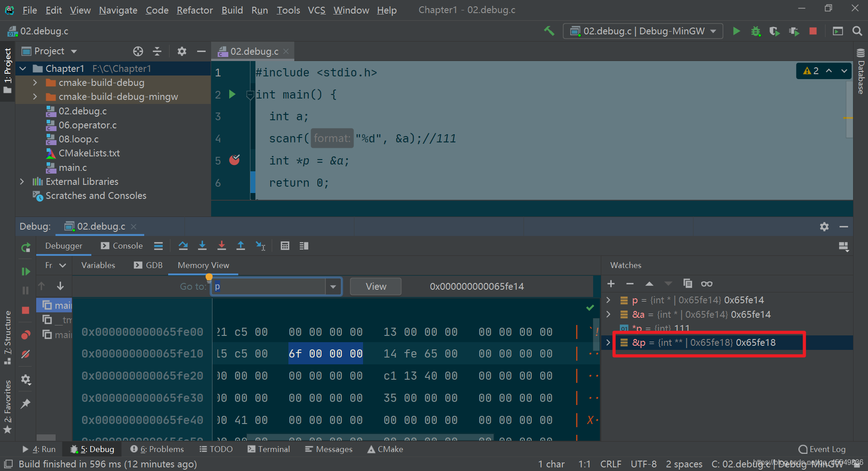Screen dimensions: 868x471
Task: Expand cmake-build-debug folder
Action: [x=35, y=83]
